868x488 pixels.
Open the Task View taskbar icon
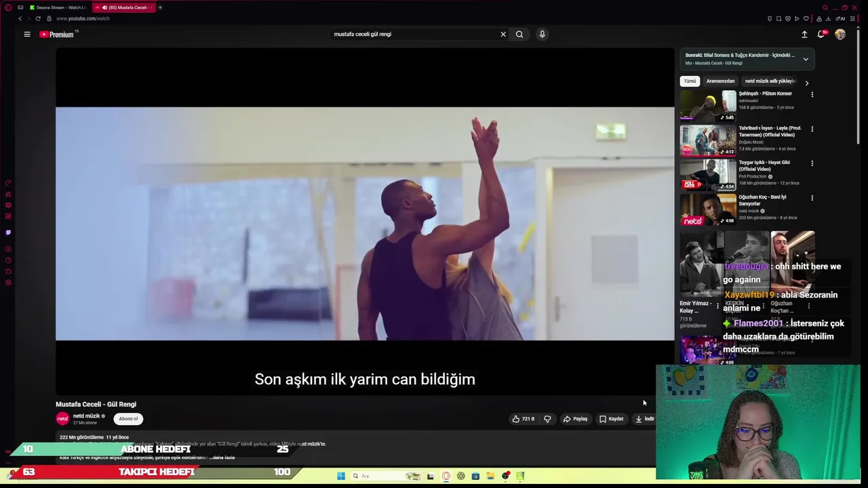430,476
